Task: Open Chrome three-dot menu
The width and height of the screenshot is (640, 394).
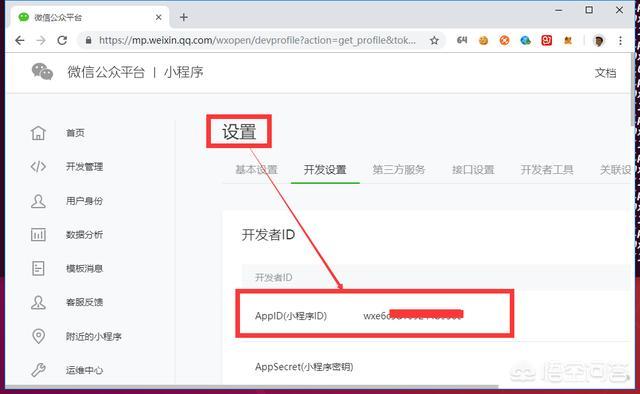Action: point(620,40)
